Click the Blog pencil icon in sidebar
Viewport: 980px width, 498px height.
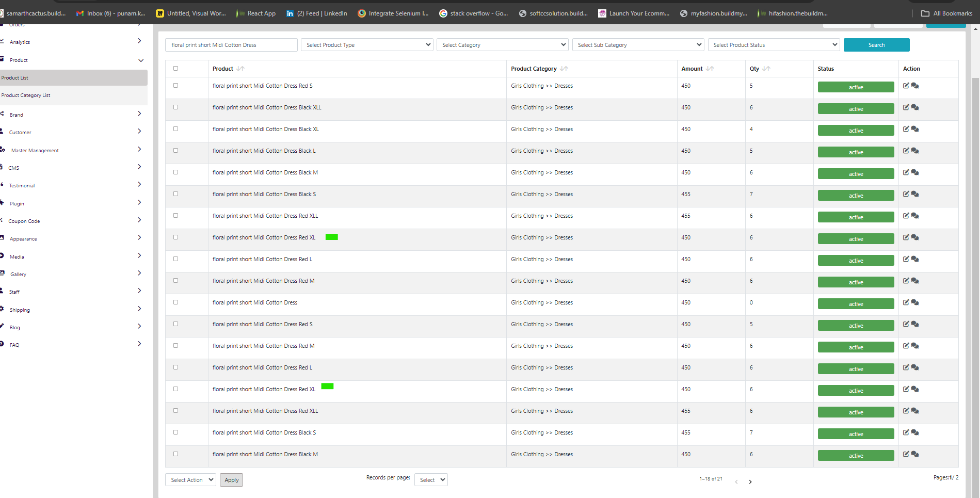pyautogui.click(x=2, y=326)
